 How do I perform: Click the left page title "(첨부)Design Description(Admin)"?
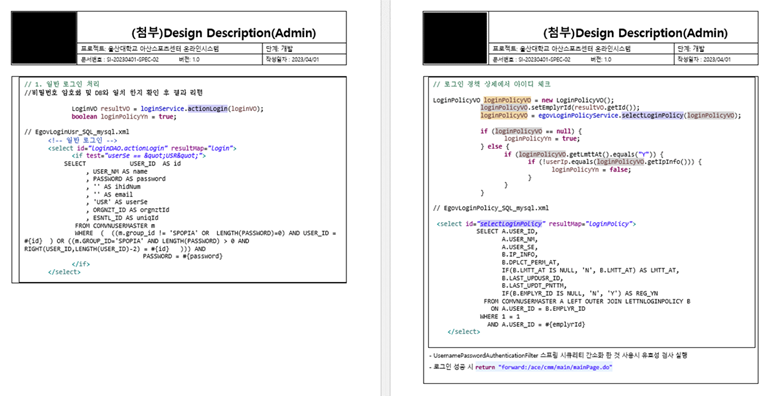[223, 33]
